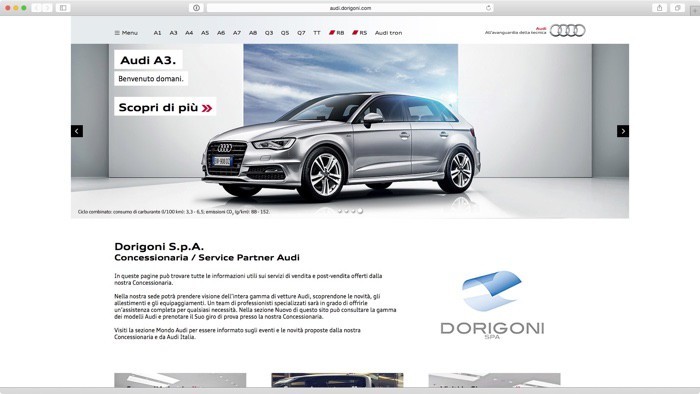Select A8 model in navigation
The width and height of the screenshot is (700, 394).
point(253,33)
